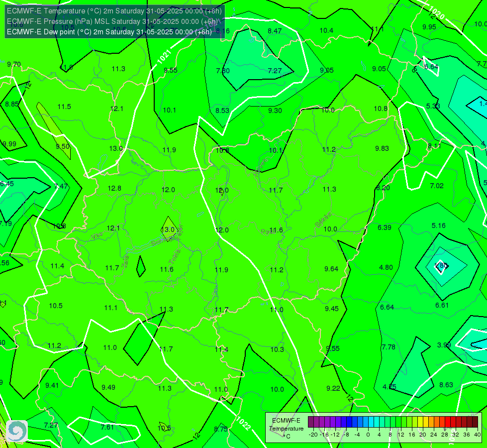Select the ECMWF-E Pressure MSL layer label
Screen dimensions: 487x448
click(112, 21)
